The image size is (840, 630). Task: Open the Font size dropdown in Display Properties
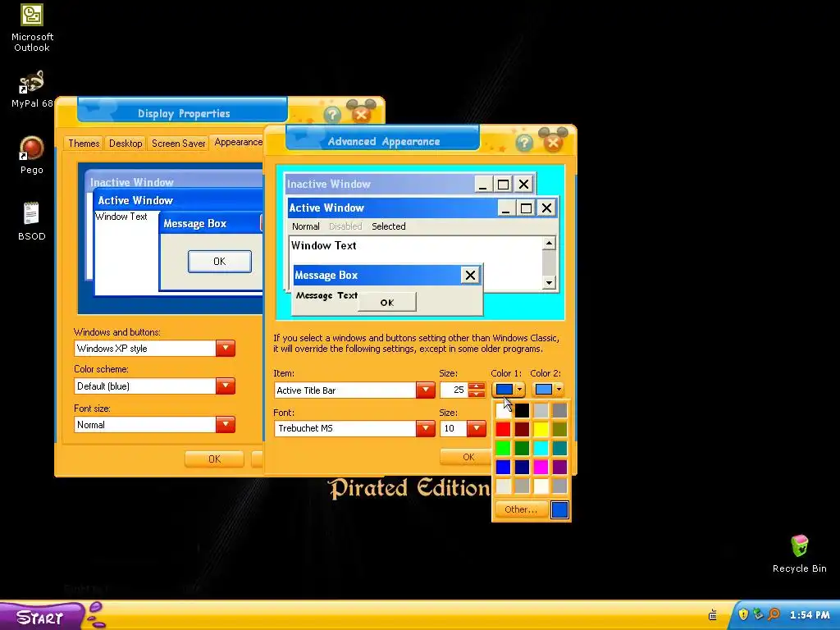(x=226, y=424)
